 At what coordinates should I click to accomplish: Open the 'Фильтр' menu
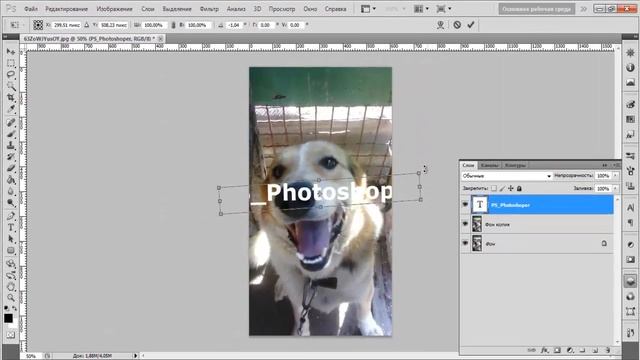(x=209, y=9)
